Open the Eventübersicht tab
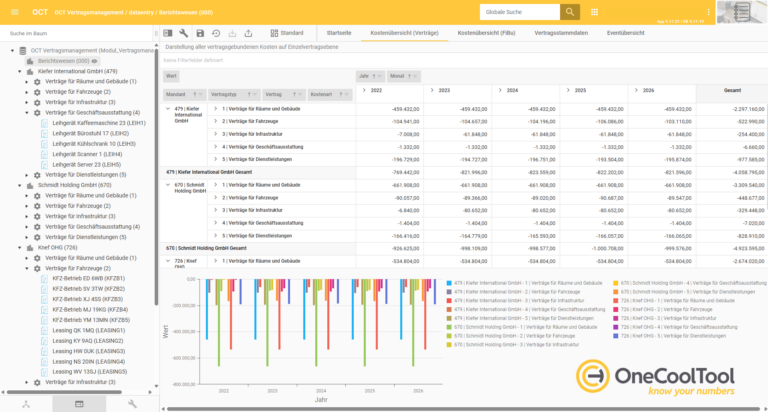The height and width of the screenshot is (412, 768). click(625, 33)
